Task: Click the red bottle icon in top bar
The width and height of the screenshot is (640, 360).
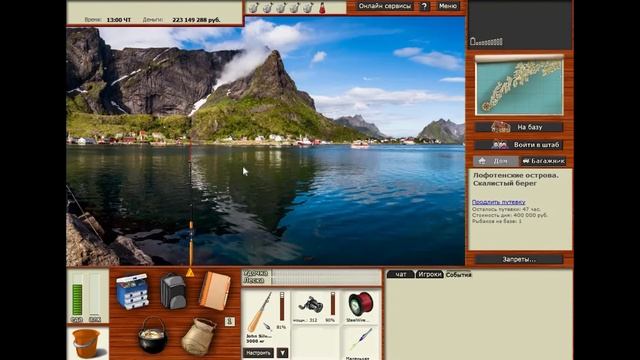Action: [x=322, y=7]
